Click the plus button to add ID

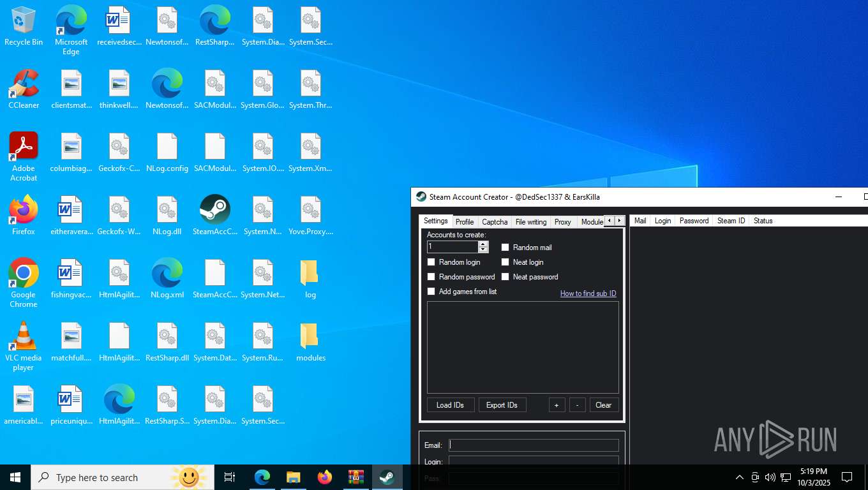tap(557, 405)
